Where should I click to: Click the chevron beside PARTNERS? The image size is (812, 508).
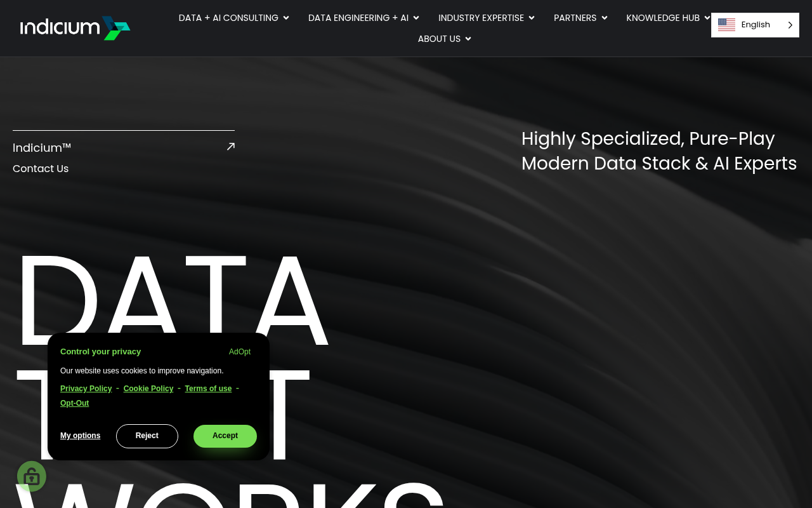[604, 18]
